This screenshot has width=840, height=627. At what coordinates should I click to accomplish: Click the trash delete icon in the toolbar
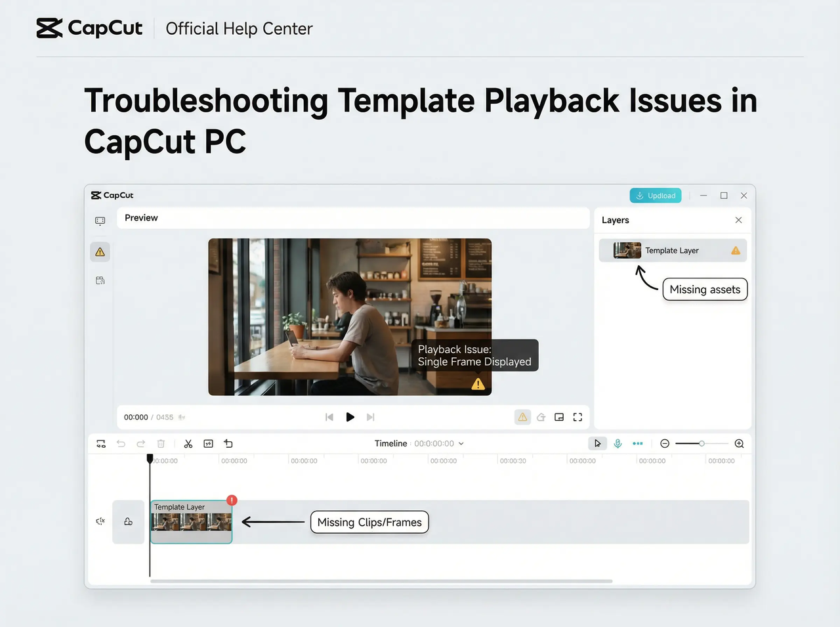[161, 443]
